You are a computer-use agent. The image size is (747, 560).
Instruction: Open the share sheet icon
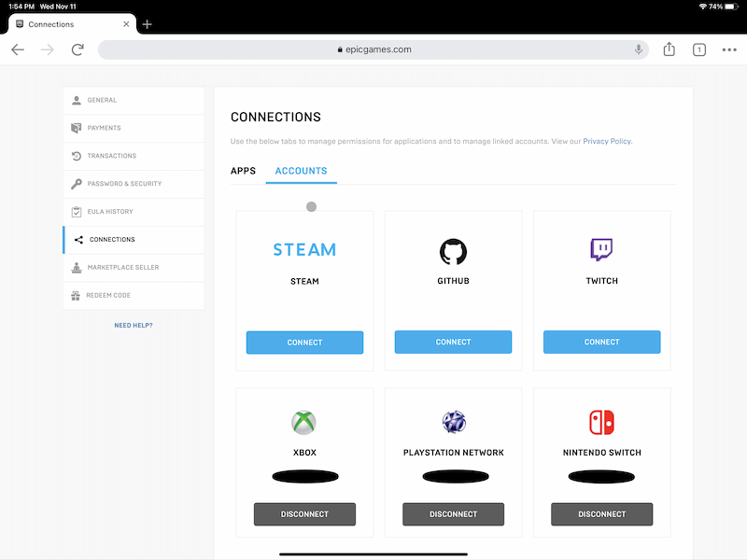[669, 49]
